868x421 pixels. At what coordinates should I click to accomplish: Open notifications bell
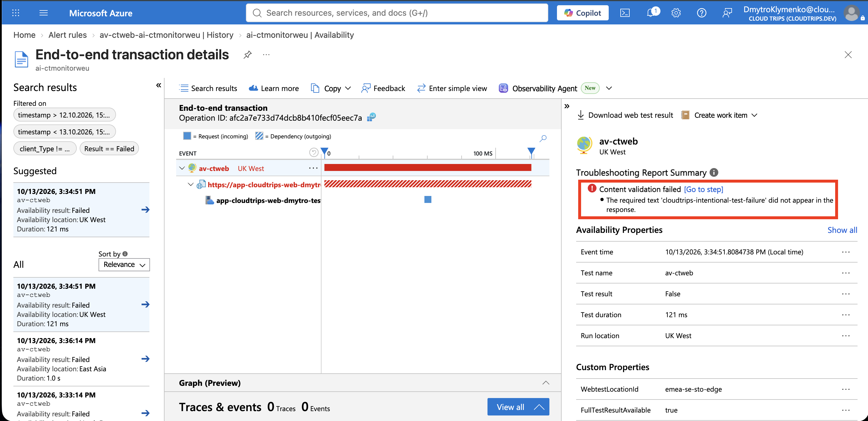[x=651, y=13]
